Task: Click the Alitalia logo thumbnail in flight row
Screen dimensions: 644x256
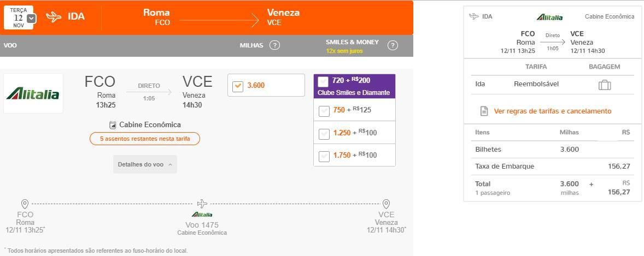Action: click(33, 93)
